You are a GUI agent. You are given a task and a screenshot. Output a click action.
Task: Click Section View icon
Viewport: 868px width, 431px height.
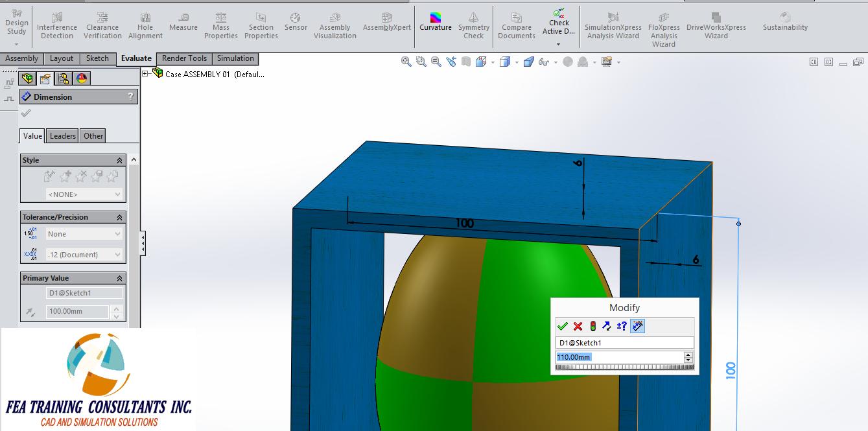coord(466,62)
